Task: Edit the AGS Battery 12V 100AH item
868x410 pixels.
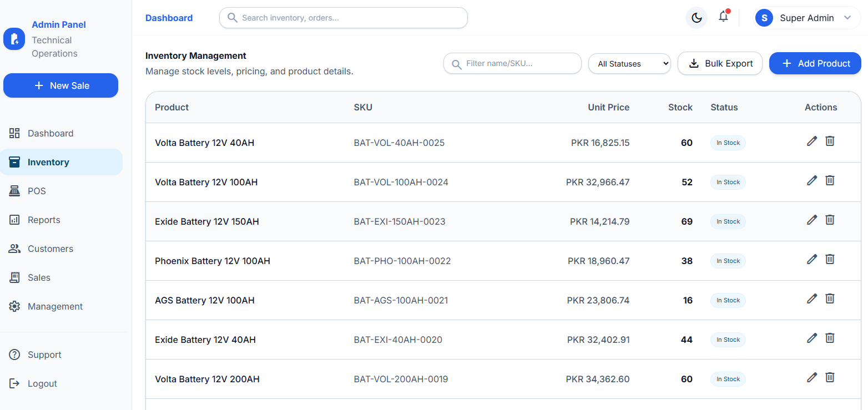Action: click(x=812, y=298)
